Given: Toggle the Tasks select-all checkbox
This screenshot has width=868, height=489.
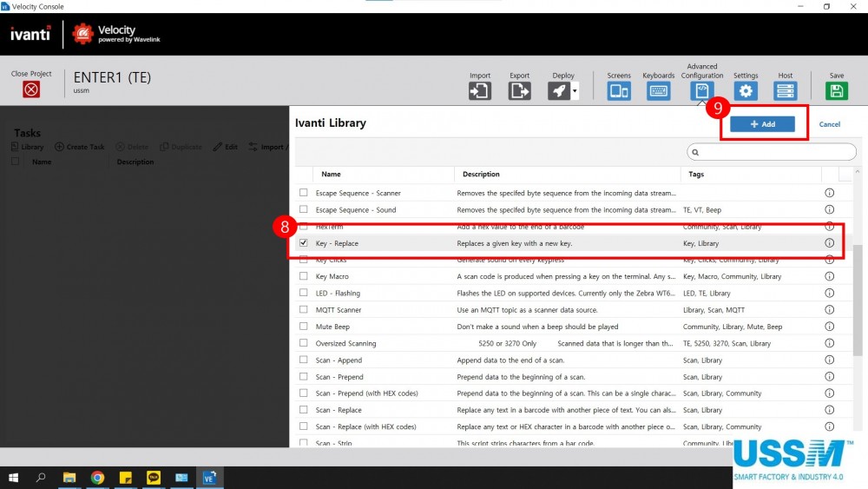Looking at the screenshot, I should [x=15, y=162].
